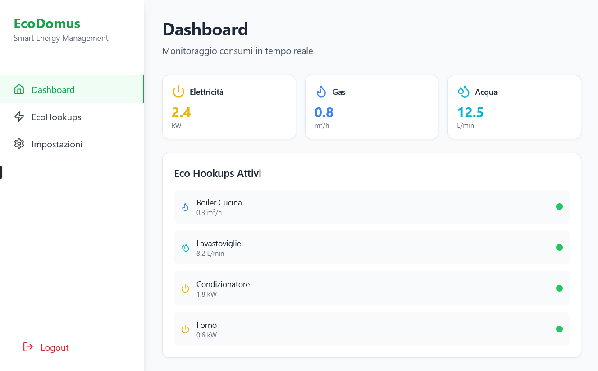The height and width of the screenshot is (371, 598).
Task: Click the Impostazioni gear icon
Action: pos(19,144)
